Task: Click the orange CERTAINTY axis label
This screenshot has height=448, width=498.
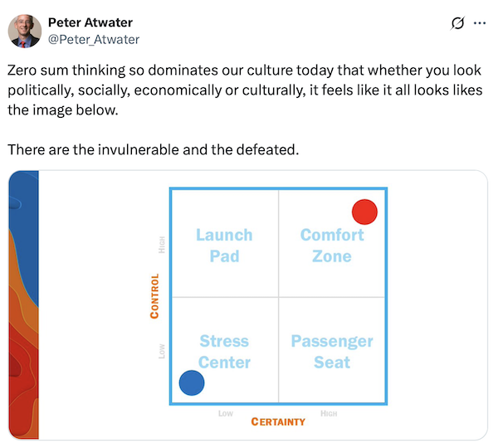Action: (x=278, y=421)
